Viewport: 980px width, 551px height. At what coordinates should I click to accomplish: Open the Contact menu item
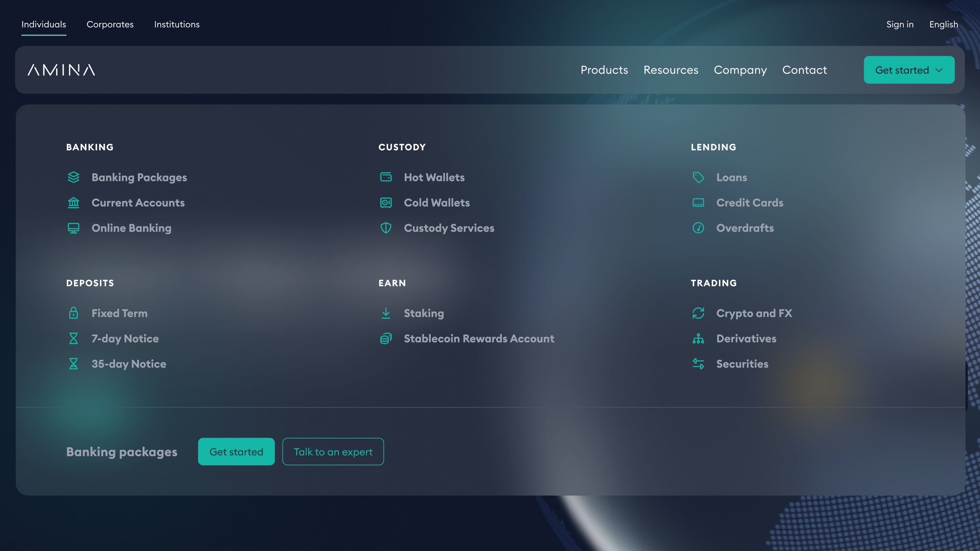click(x=805, y=70)
